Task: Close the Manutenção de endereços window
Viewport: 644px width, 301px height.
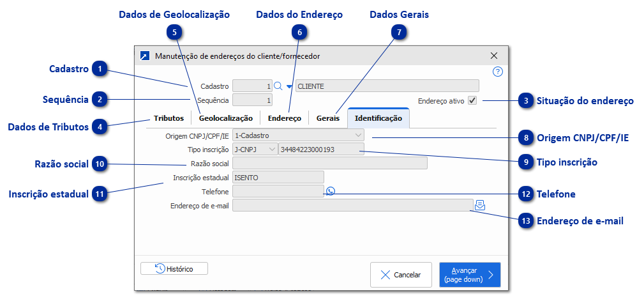Action: (x=493, y=56)
